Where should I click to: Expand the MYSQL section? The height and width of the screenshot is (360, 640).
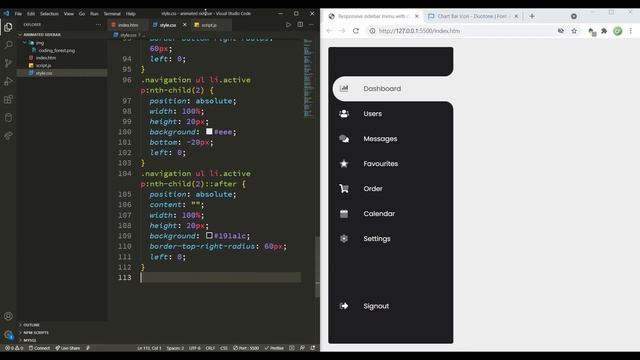click(x=30, y=340)
